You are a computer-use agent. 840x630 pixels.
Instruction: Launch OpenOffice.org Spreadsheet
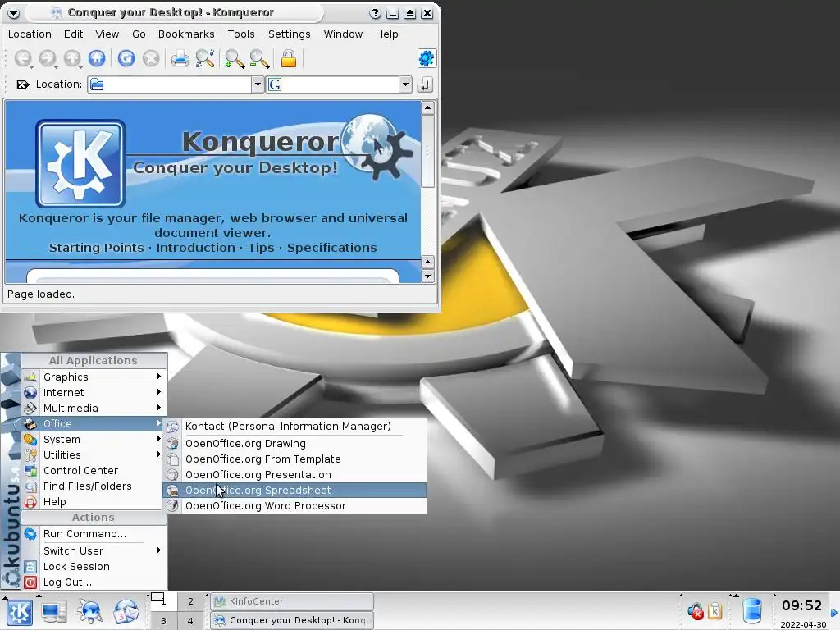click(x=294, y=491)
